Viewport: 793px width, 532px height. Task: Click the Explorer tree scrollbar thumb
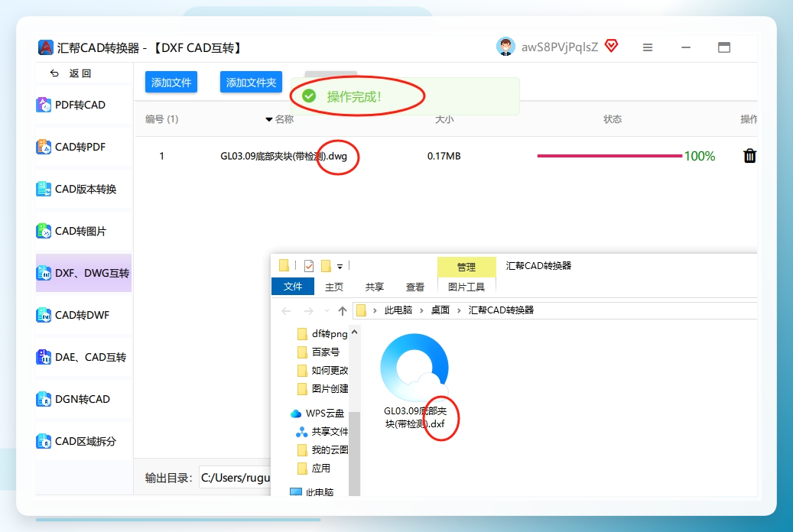pos(355,453)
